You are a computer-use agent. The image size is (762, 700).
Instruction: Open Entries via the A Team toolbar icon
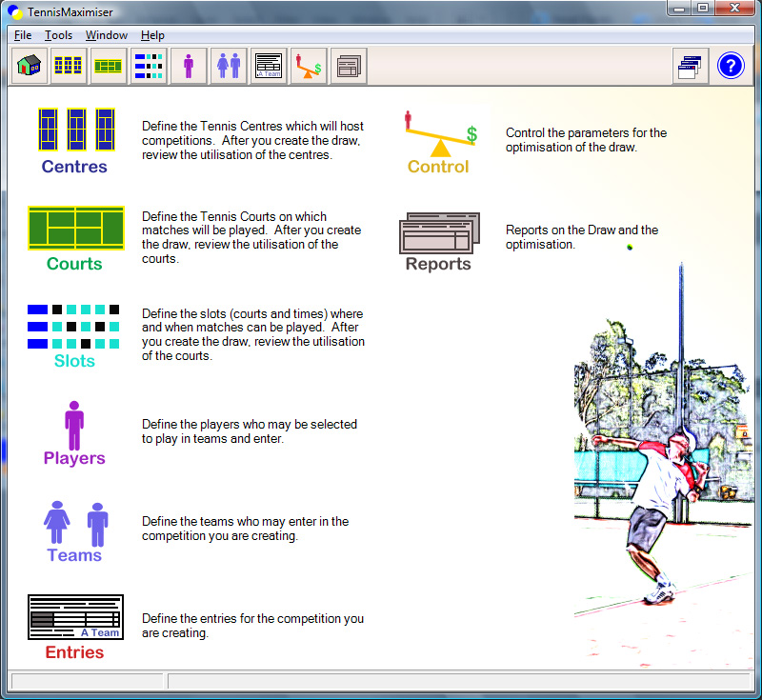pos(269,66)
